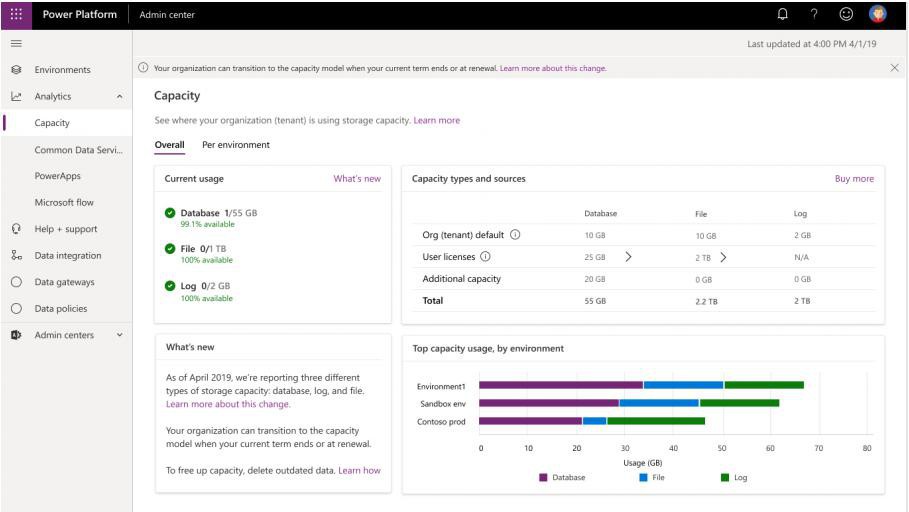
Task: Collapse the navigation hamburger menu
Action: 16,43
